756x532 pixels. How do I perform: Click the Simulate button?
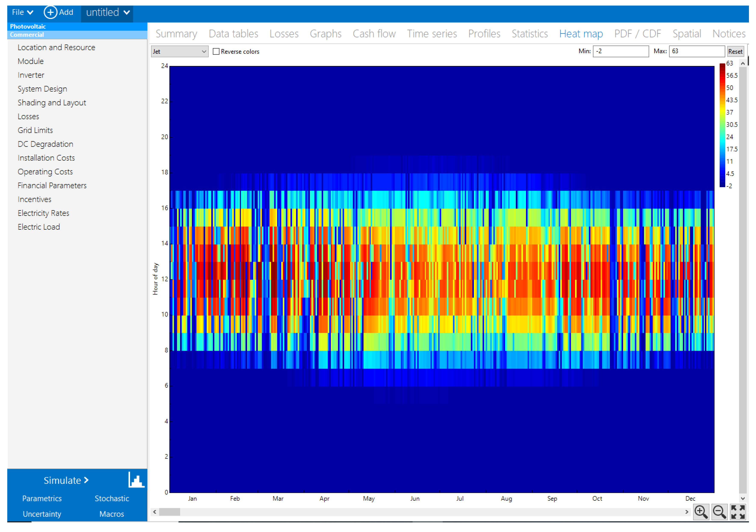point(66,480)
